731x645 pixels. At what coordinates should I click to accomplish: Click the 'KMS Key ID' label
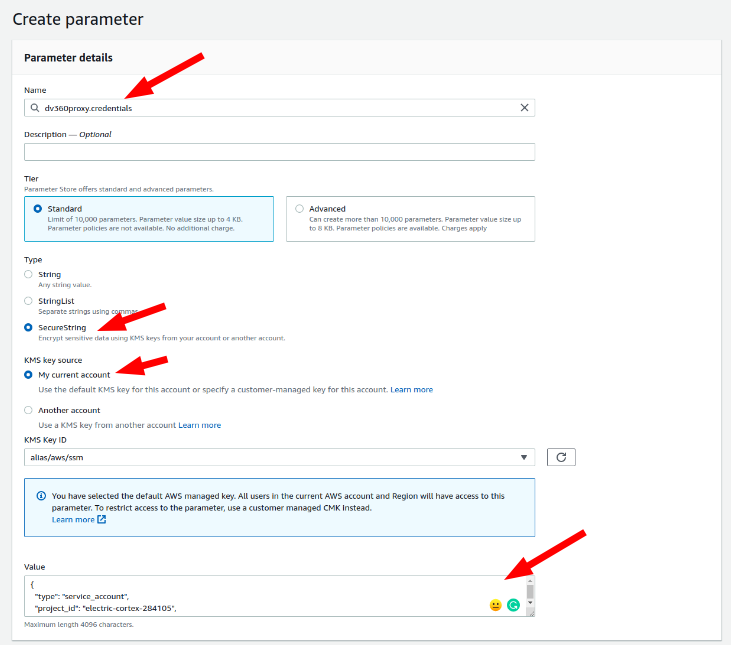[45, 440]
